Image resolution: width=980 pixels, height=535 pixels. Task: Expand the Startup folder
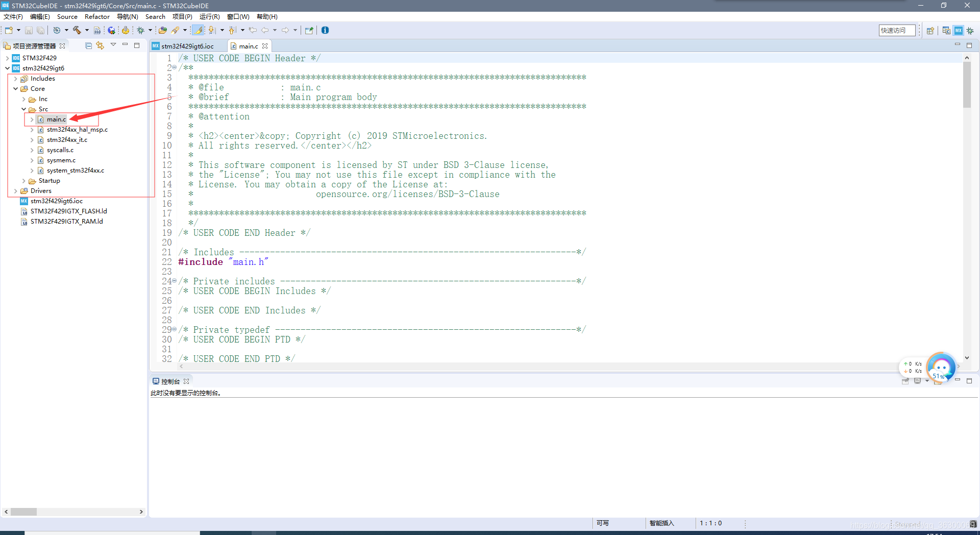23,181
